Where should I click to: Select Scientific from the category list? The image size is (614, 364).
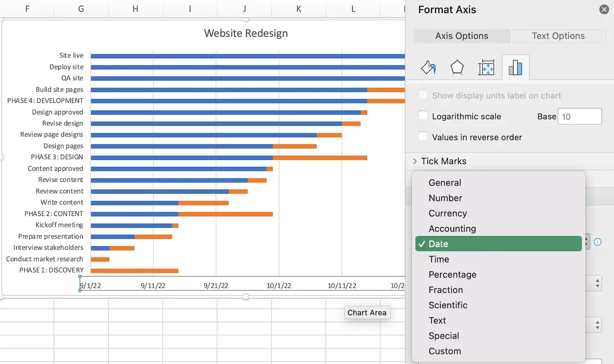pyautogui.click(x=448, y=305)
